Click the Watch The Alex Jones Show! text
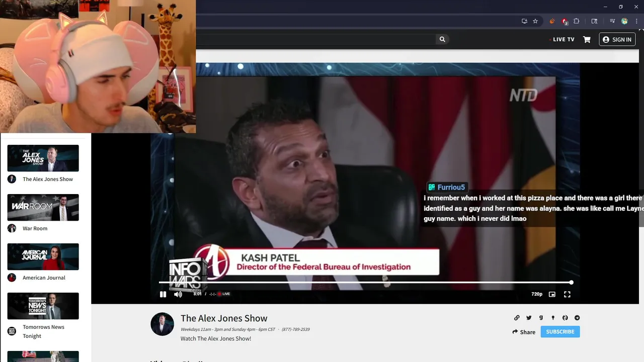Viewport: 644px width, 362px height. click(216, 338)
